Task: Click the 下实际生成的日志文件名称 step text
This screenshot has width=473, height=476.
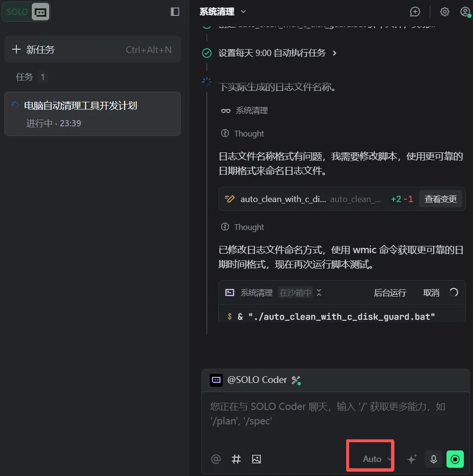Action: (x=278, y=87)
